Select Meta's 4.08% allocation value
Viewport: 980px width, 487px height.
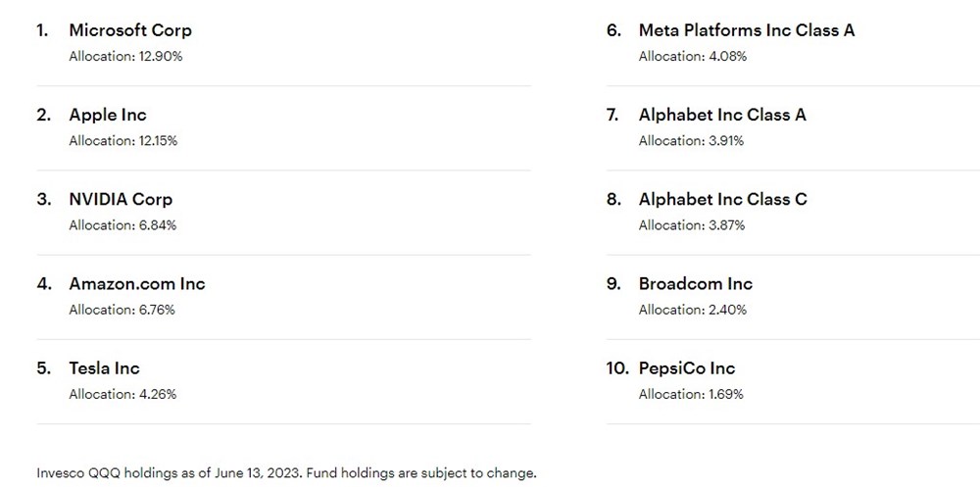click(693, 56)
